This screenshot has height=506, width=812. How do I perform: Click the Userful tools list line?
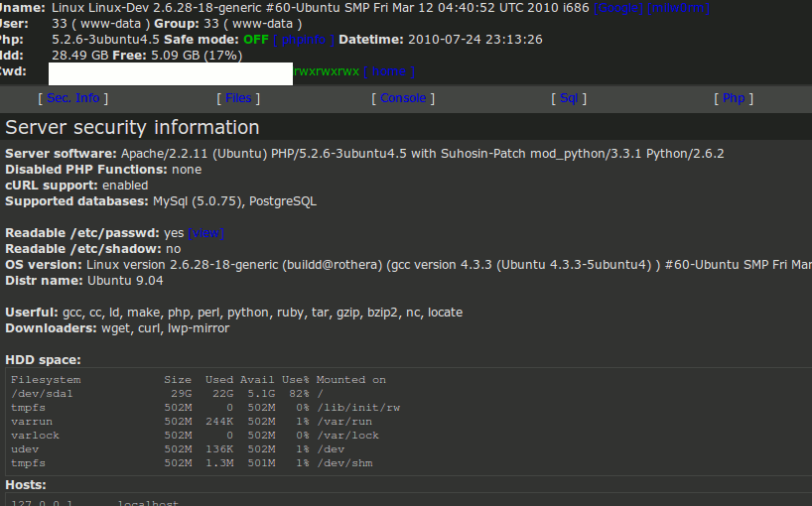[234, 313]
